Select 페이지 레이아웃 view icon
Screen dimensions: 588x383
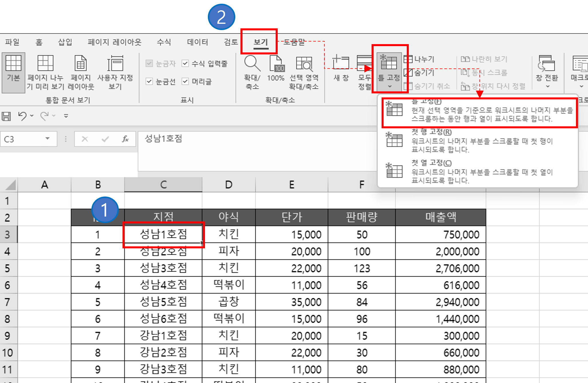click(x=80, y=72)
